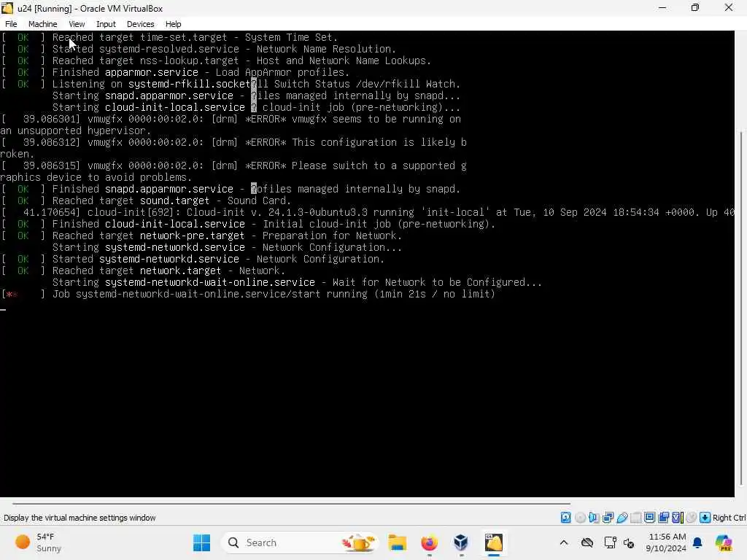Click the keyboard capture arrow icon
This screenshot has height=560, width=747.
[x=705, y=518]
